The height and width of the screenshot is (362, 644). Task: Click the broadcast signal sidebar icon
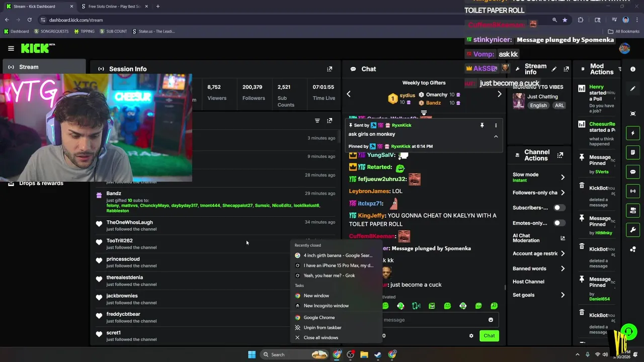pos(633,191)
